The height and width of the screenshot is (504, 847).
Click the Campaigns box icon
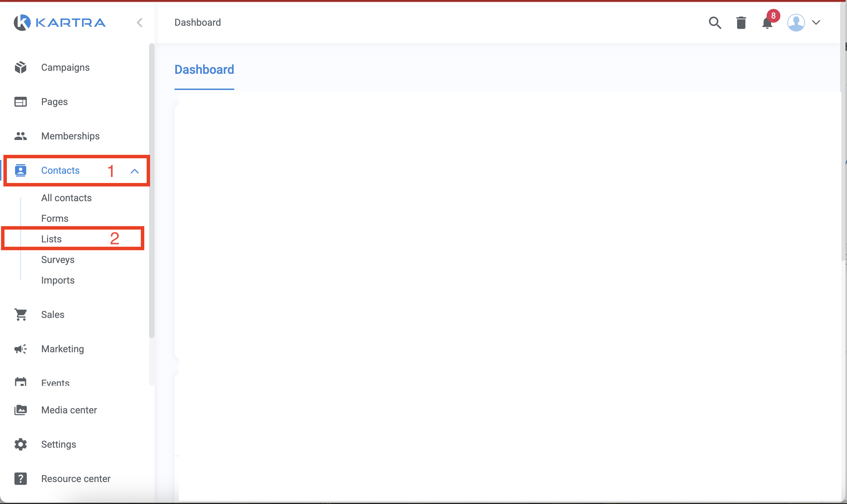[21, 67]
